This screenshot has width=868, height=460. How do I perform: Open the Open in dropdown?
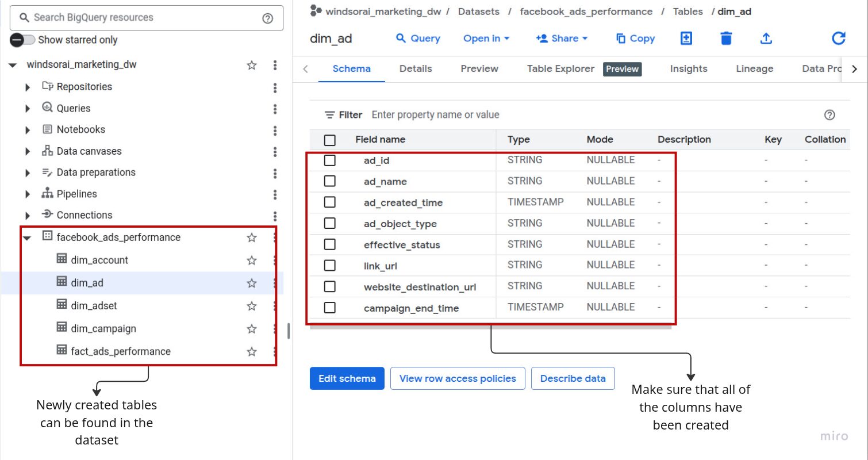pyautogui.click(x=486, y=39)
